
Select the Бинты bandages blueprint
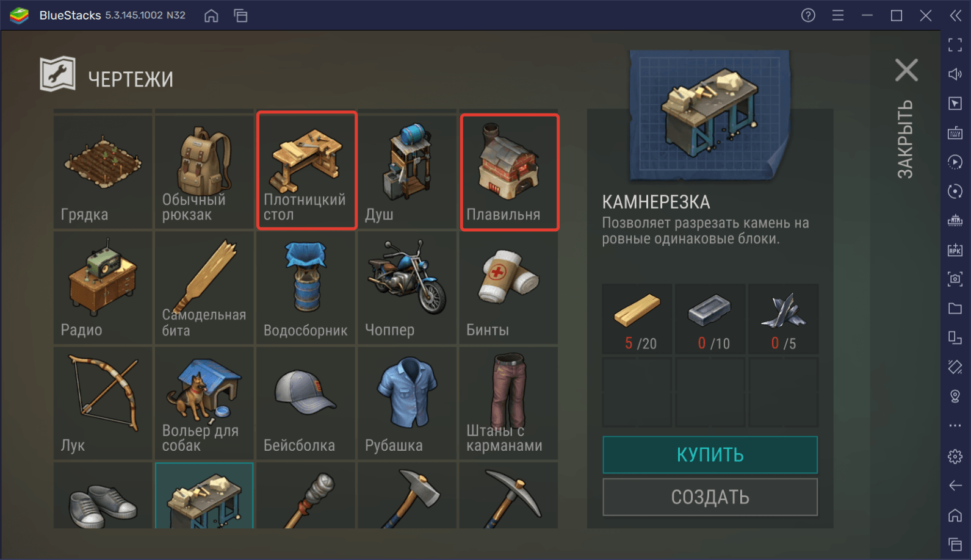pyautogui.click(x=508, y=288)
